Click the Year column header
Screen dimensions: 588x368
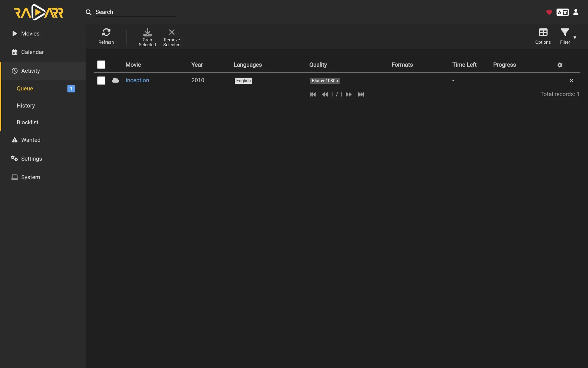(x=197, y=65)
